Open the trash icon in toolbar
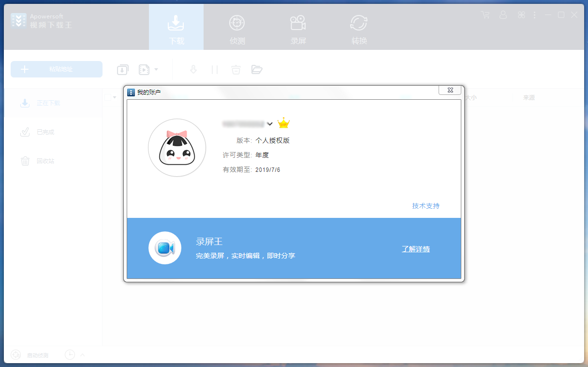 (x=235, y=69)
